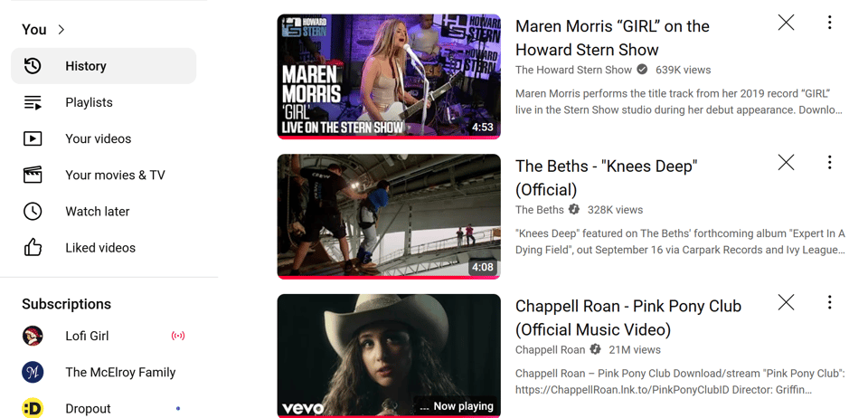Open History from the sidebar

coord(103,66)
